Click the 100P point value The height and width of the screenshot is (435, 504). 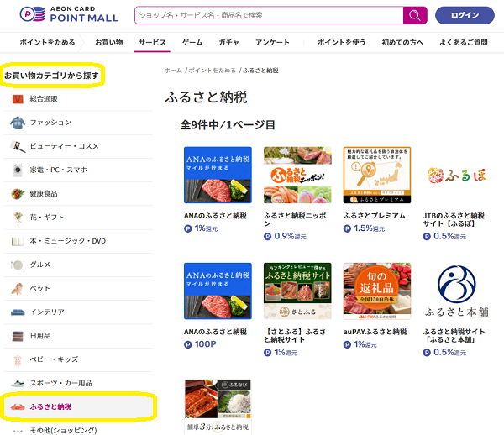(x=200, y=344)
